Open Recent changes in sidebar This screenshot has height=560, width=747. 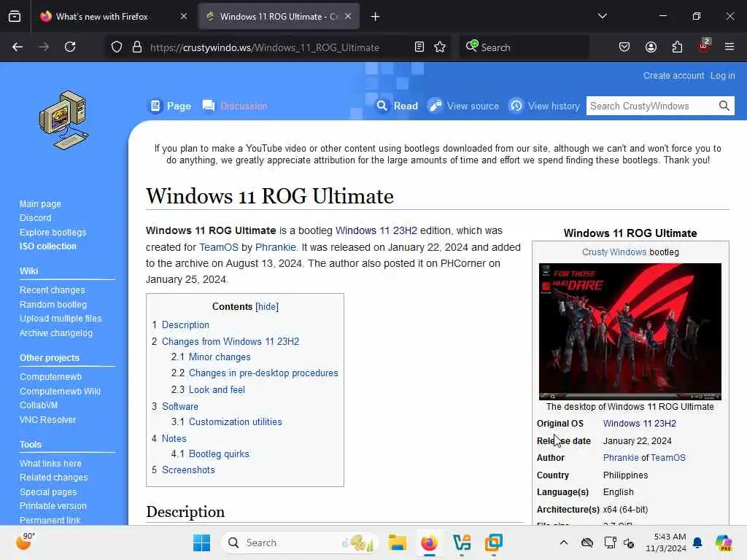(52, 290)
